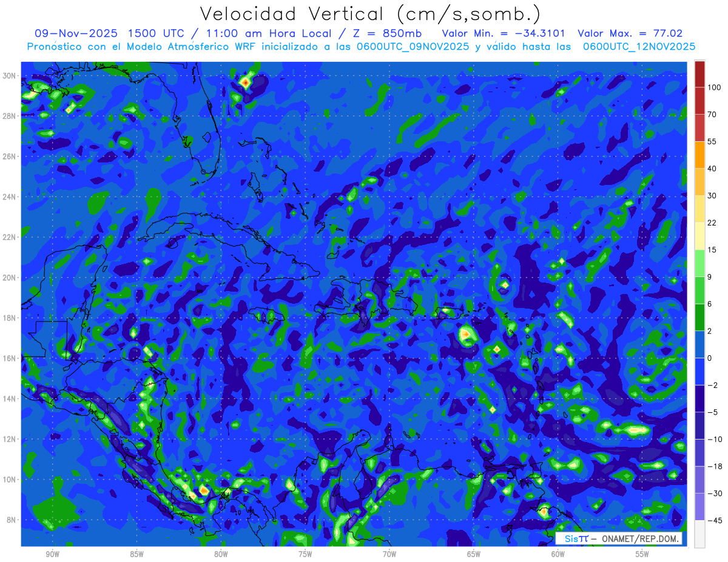The image size is (728, 562).
Task: Click the "26N" latitude label
Action: point(10,156)
